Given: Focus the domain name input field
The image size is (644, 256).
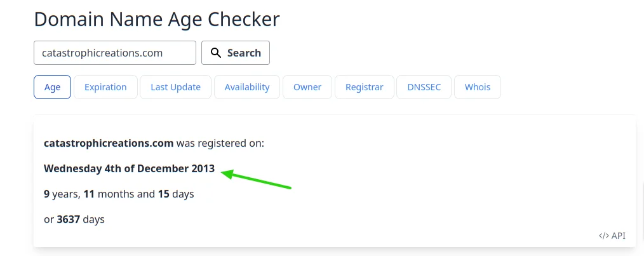Looking at the screenshot, I should [115, 53].
